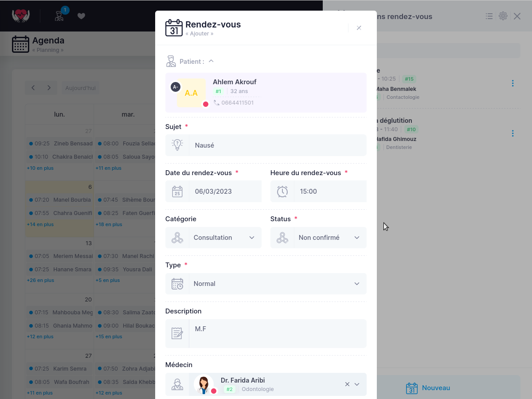Click the heartbeat app logo

coord(20,16)
